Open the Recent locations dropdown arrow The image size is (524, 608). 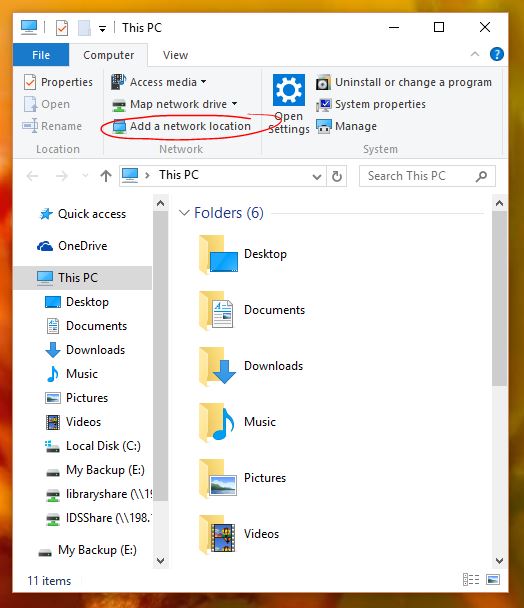pyautogui.click(x=85, y=176)
